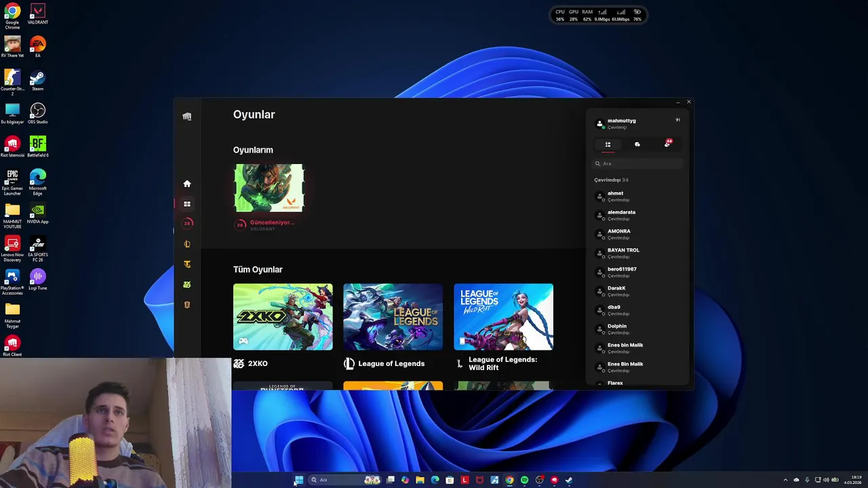868x488 pixels.
Task: Open the download progress sidebar icon
Action: tap(187, 223)
